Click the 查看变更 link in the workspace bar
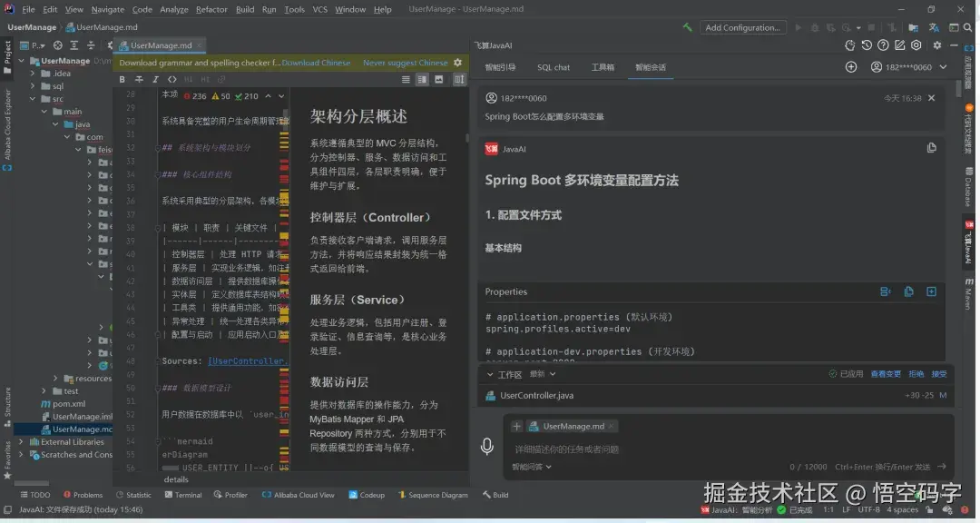Screen dimensions: 980x523 (887, 374)
